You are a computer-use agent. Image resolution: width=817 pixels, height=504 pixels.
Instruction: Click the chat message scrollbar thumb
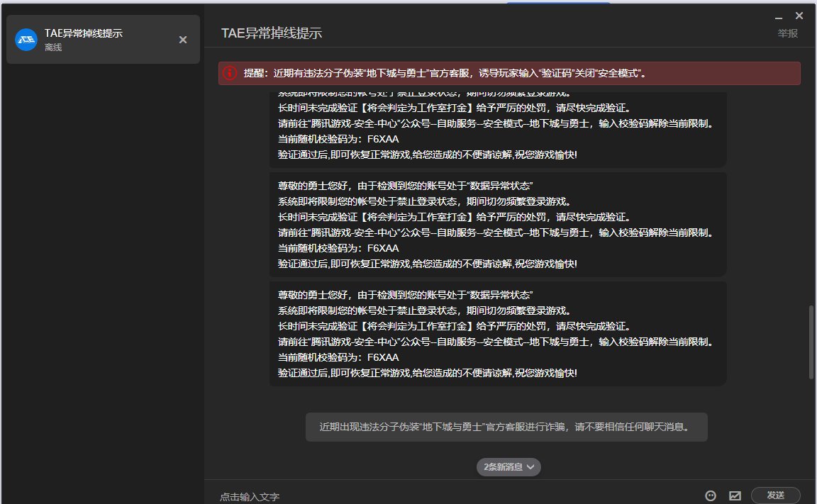811,342
